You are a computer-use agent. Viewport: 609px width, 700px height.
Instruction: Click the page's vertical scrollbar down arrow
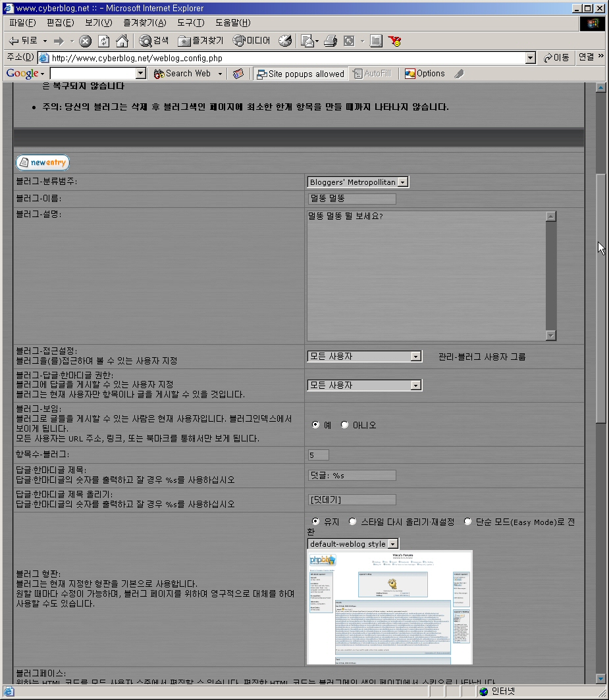pos(600,678)
